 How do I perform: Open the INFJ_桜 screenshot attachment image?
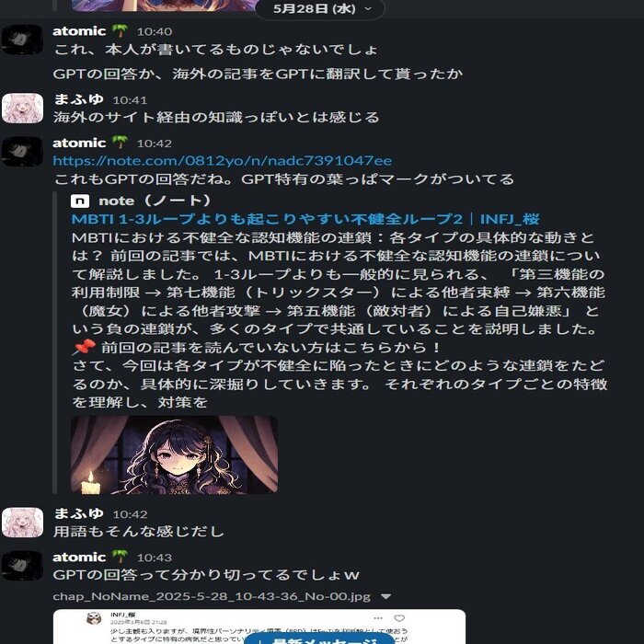(x=259, y=627)
